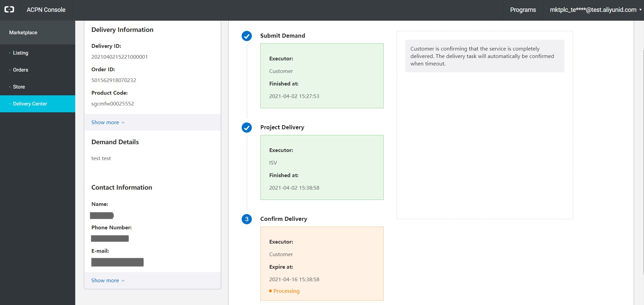Click the Confirm Delivery orange status card

(x=322, y=263)
